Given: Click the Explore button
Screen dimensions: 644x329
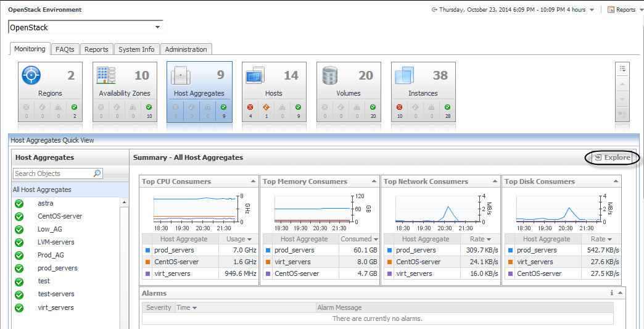Looking at the screenshot, I should click(612, 157).
